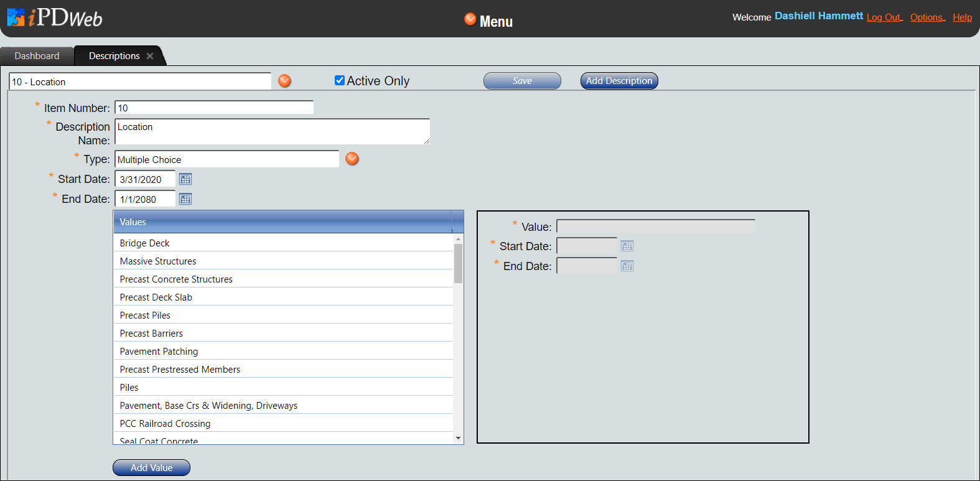980x481 pixels.
Task: Select Precast Deck Slab in Values list
Action: click(156, 297)
